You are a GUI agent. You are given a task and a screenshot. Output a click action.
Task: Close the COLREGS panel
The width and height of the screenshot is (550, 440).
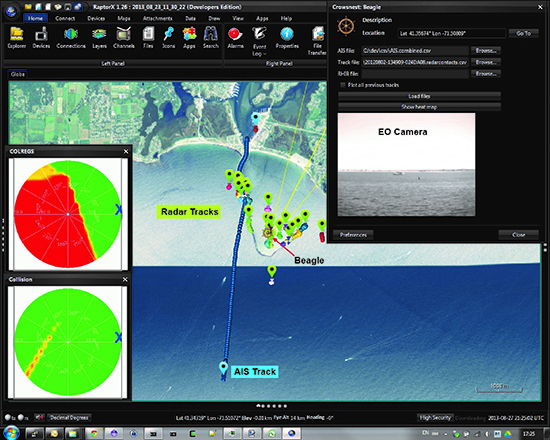(x=126, y=151)
